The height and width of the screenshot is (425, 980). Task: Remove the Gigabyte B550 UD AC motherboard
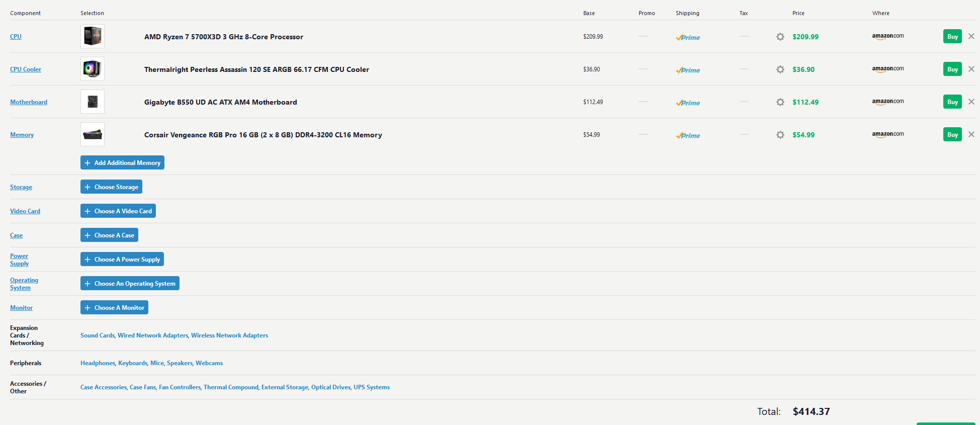coord(971,102)
